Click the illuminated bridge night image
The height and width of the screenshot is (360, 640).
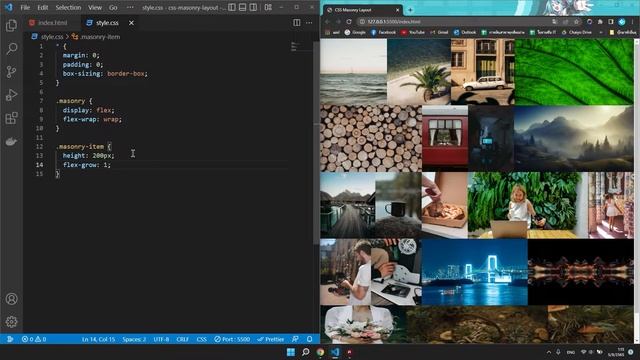point(474,272)
